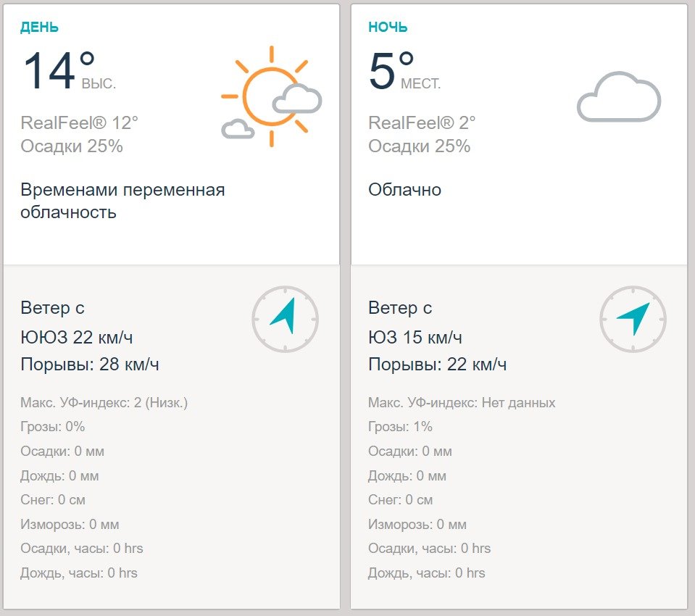Viewport: 695px width, 616px height.
Task: Click the small cloud beside the sun icon
Action: pyautogui.click(x=237, y=130)
